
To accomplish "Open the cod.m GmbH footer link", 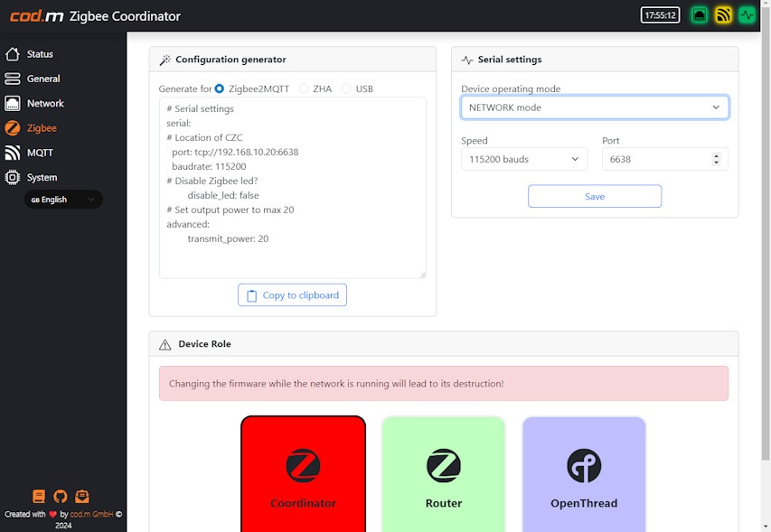I will point(91,514).
